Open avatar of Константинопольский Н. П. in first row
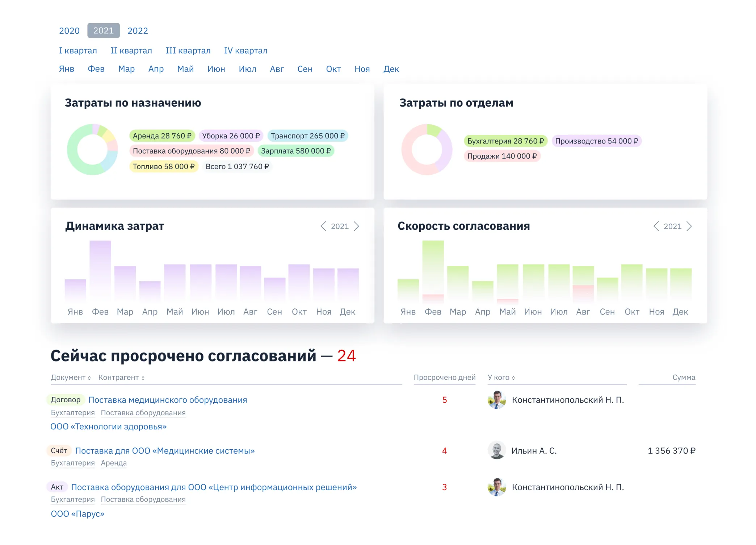756x545 pixels. pos(497,400)
